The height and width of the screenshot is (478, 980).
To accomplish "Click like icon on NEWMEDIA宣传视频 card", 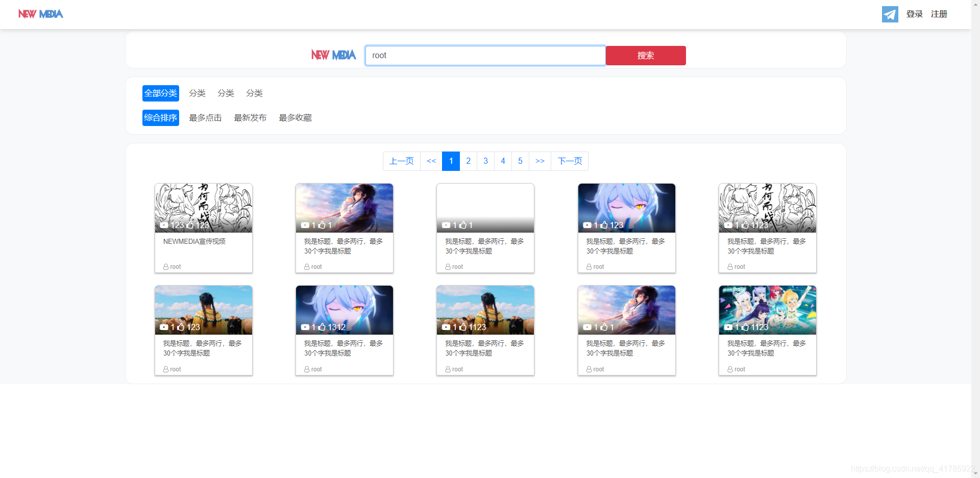I will point(190,225).
